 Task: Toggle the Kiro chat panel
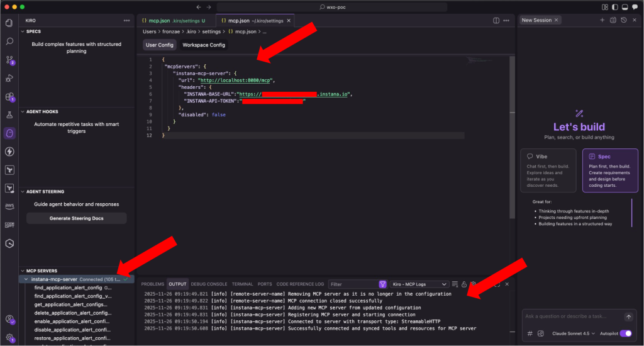pos(635,7)
